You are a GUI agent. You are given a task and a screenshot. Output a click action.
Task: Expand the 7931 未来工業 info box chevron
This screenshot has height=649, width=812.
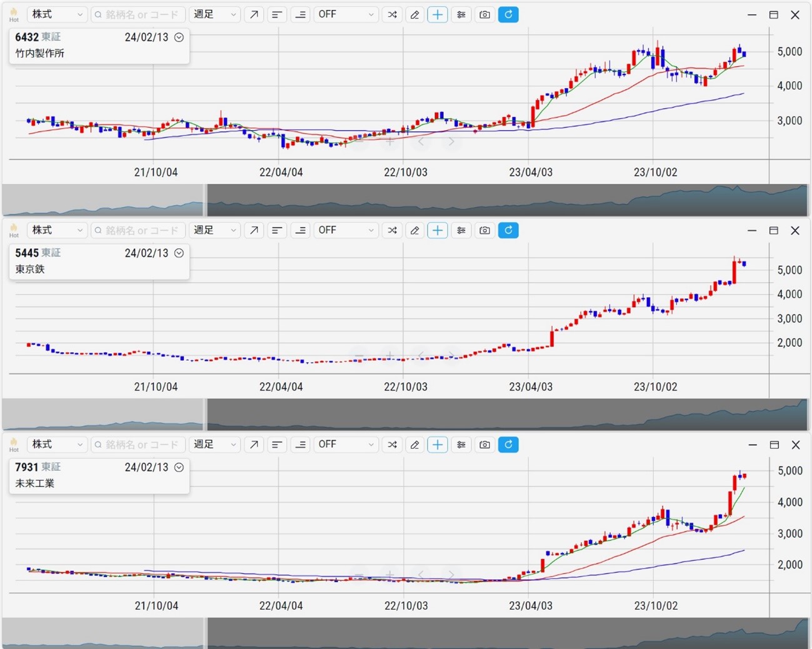(179, 468)
